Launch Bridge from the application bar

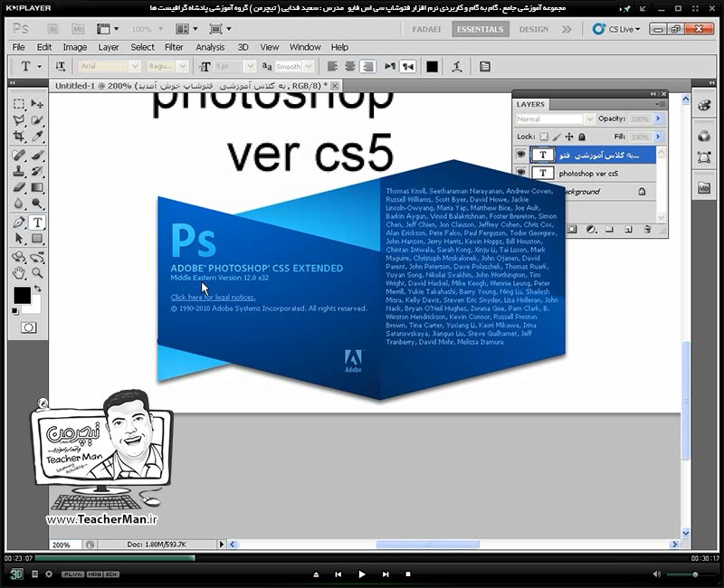[x=53, y=29]
